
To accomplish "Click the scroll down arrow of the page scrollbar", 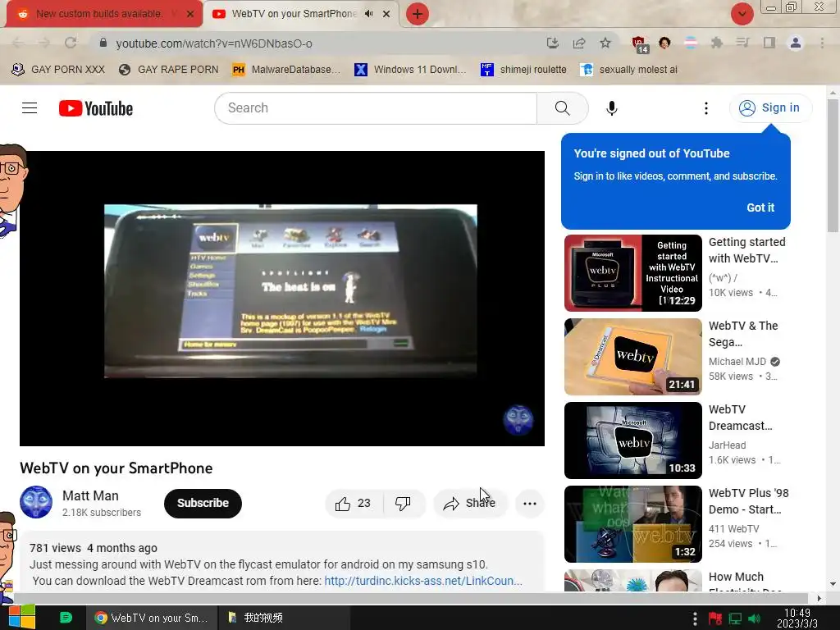I will (x=833, y=584).
